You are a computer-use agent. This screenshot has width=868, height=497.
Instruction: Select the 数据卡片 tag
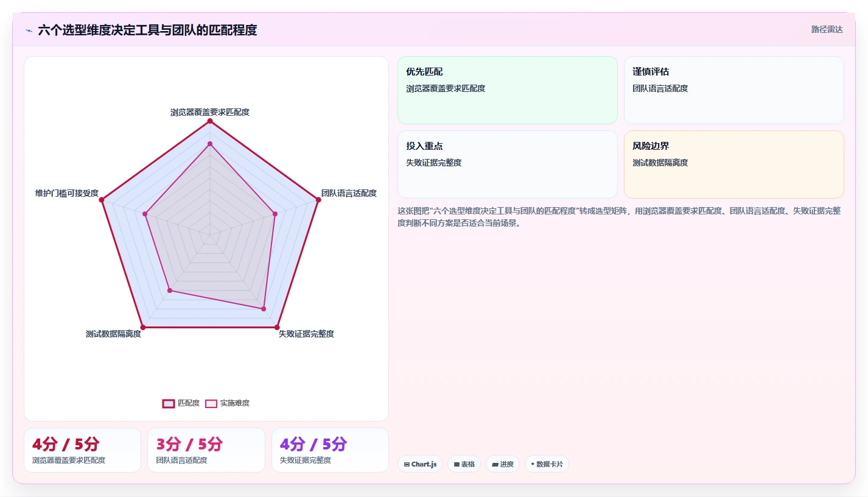(x=547, y=464)
